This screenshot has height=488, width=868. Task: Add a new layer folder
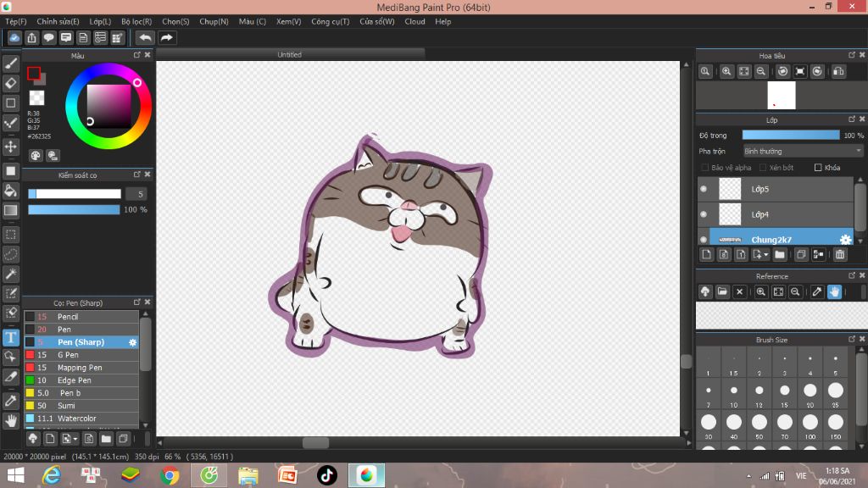[780, 254]
